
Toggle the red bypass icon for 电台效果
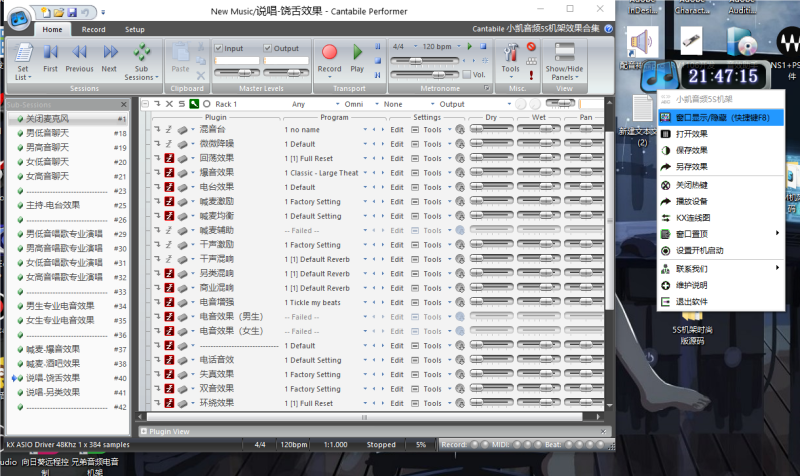(x=169, y=187)
